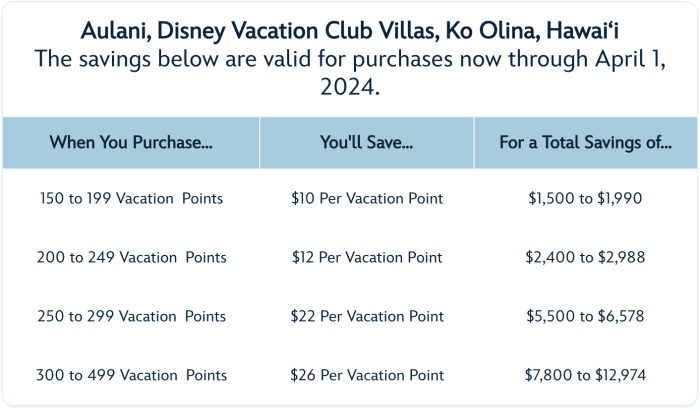The height and width of the screenshot is (410, 700).
Task: Click the '$5,500 to $6,578' savings cell
Action: pyautogui.click(x=585, y=316)
